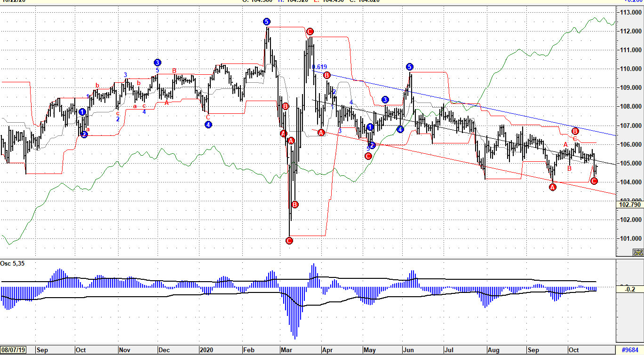Select the blue circled 5 at the June peak
Image resolution: width=644 pixels, height=355 pixels.
click(410, 66)
